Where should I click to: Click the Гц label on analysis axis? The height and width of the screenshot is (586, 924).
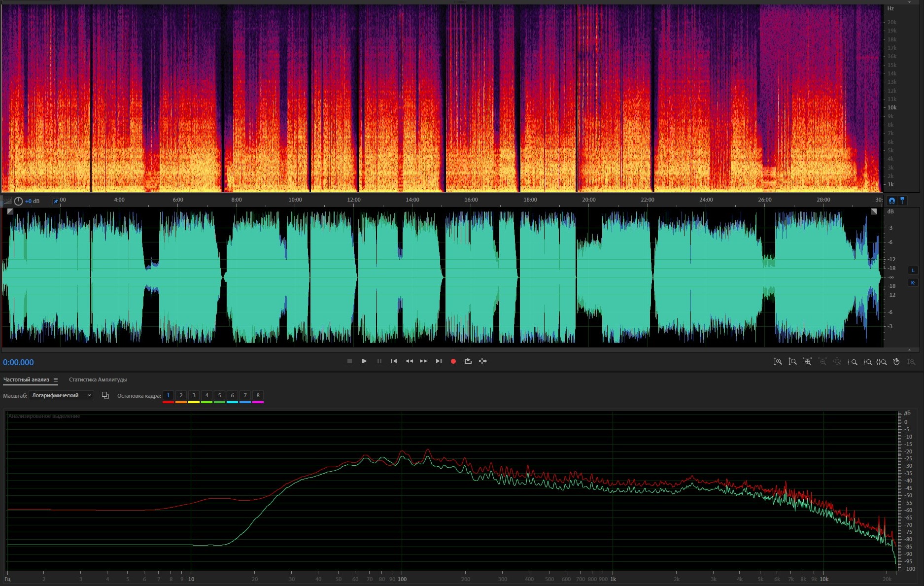[x=8, y=579]
